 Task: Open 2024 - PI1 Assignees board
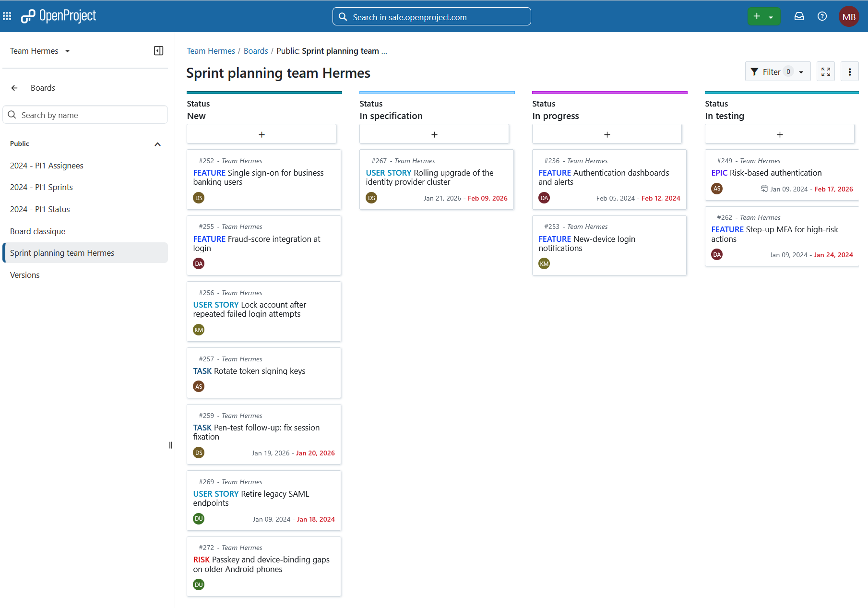click(x=47, y=166)
